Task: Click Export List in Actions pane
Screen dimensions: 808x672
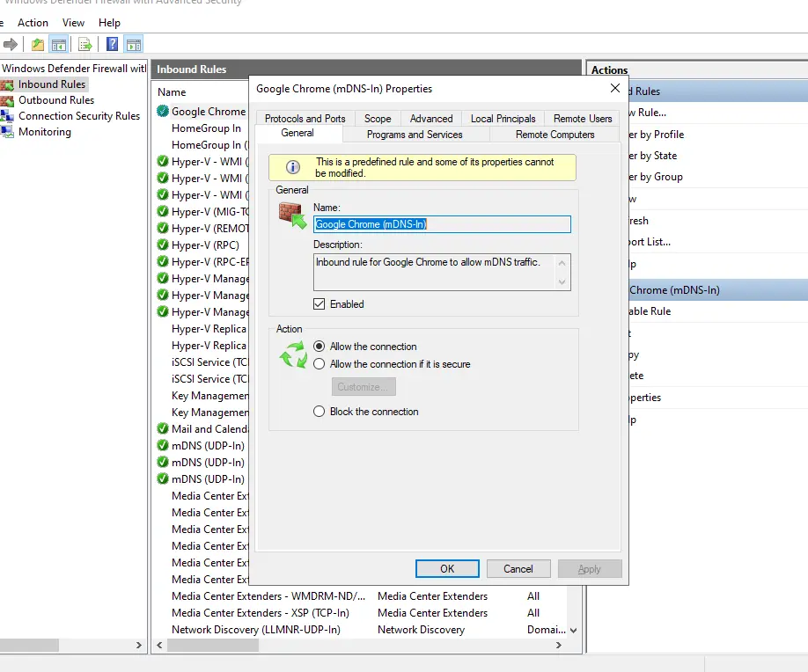Action: (650, 242)
